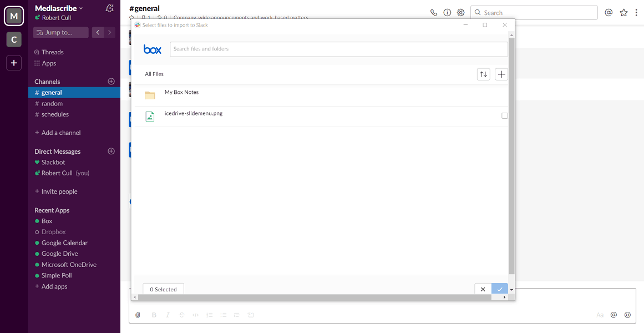
Task: Open the Mediascribe workspace icon M
Action: tap(14, 16)
